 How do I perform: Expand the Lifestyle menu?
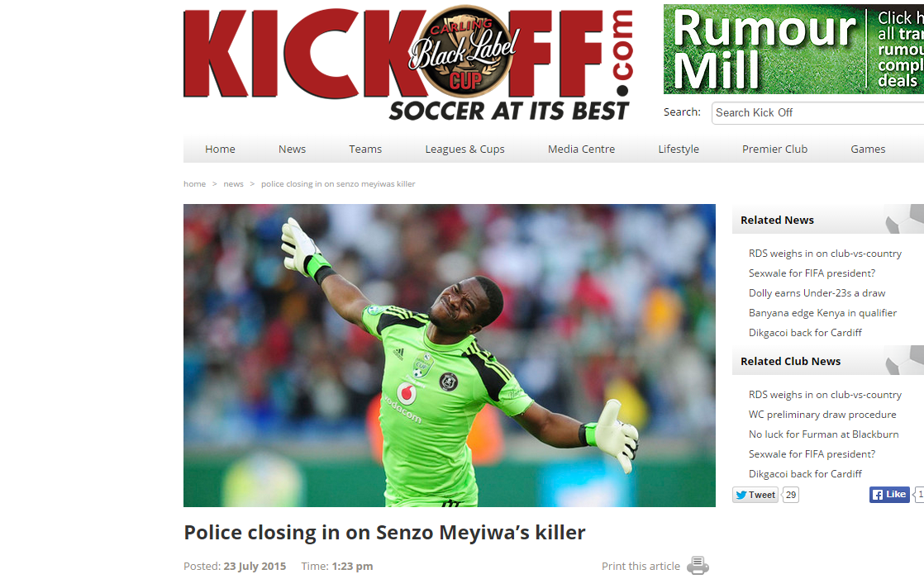[679, 149]
